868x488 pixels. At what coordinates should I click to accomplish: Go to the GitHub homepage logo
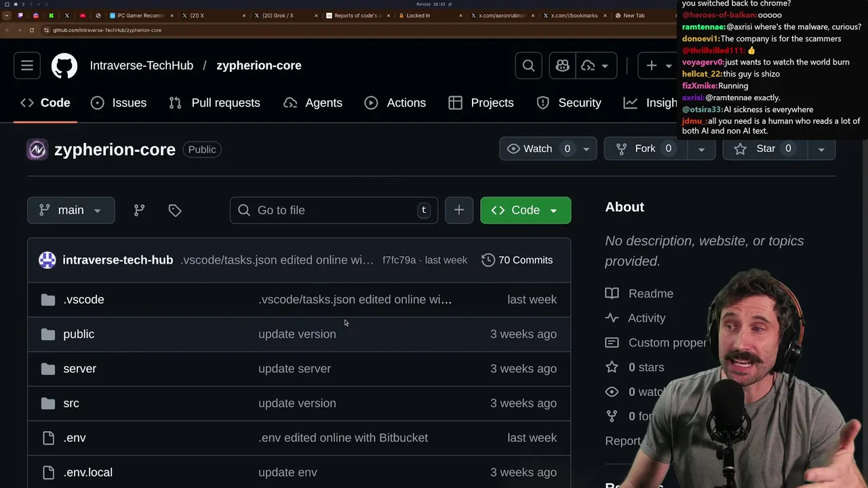[x=64, y=66]
